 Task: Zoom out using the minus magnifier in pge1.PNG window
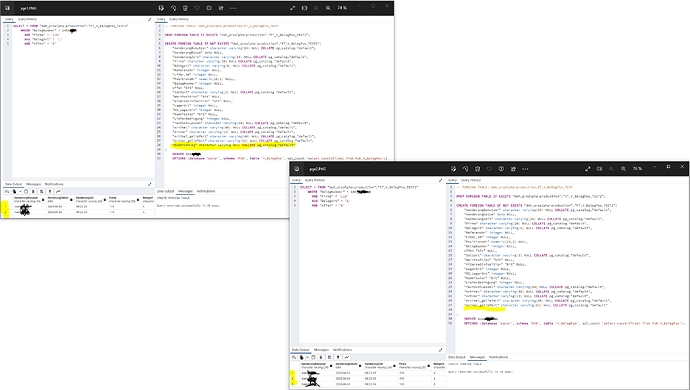[x=316, y=8]
